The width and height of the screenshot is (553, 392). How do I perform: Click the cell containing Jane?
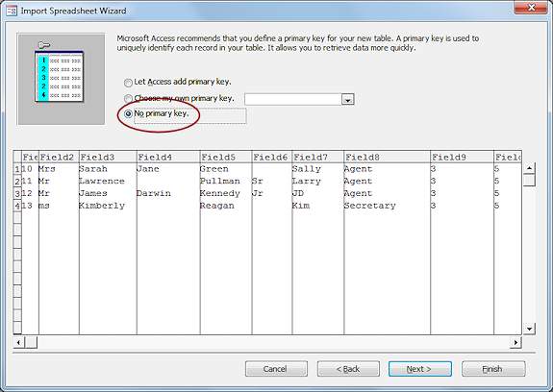click(168, 169)
